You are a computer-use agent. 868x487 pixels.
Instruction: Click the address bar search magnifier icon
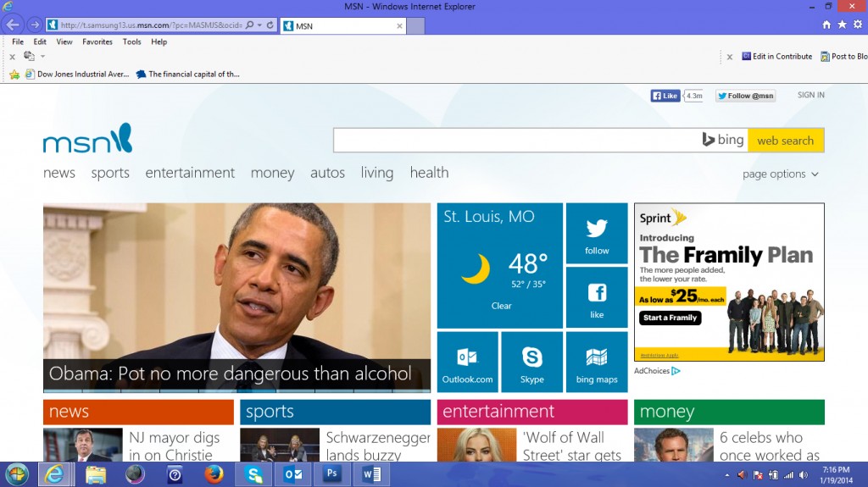click(250, 25)
